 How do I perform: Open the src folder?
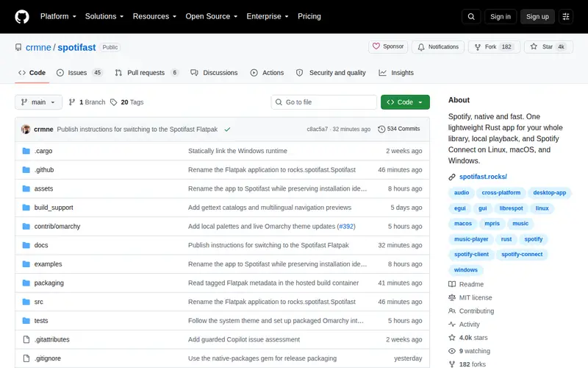39,302
